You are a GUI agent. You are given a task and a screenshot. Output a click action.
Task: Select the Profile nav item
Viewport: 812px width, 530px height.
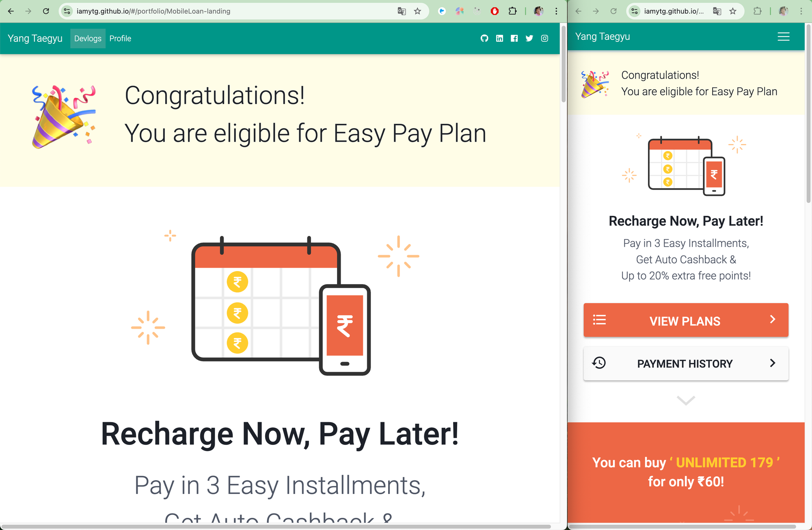pyautogui.click(x=120, y=39)
